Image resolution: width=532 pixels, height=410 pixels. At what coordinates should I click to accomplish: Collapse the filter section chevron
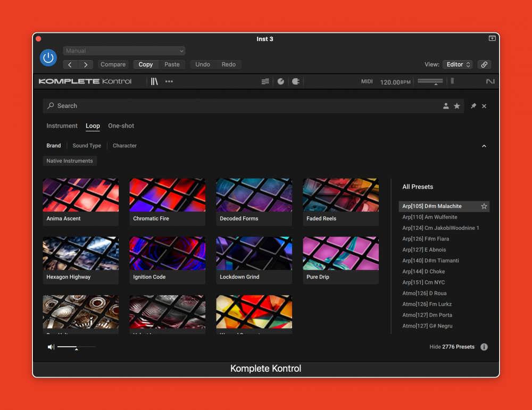click(484, 146)
